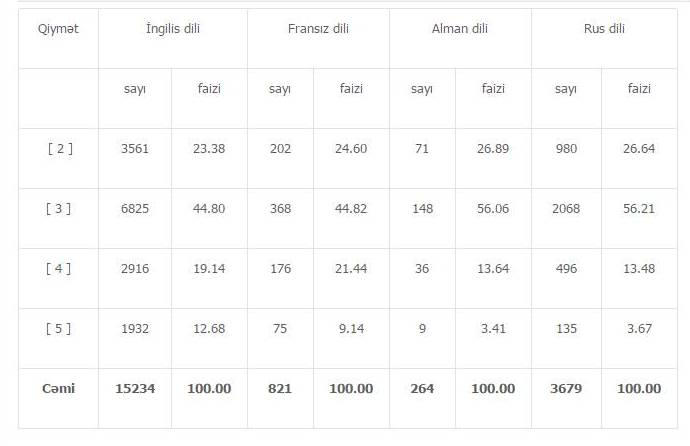
Task: Click the Cəmi total row label
Action: pos(59,388)
